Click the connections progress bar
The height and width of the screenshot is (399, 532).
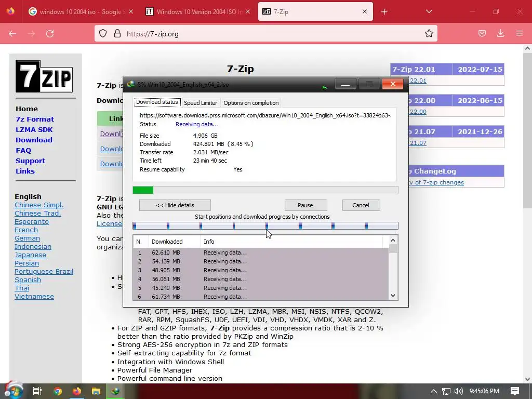[265, 225]
